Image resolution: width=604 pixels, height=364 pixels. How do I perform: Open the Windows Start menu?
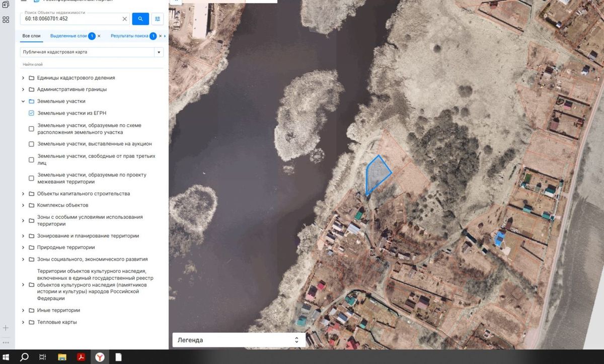point(6,357)
